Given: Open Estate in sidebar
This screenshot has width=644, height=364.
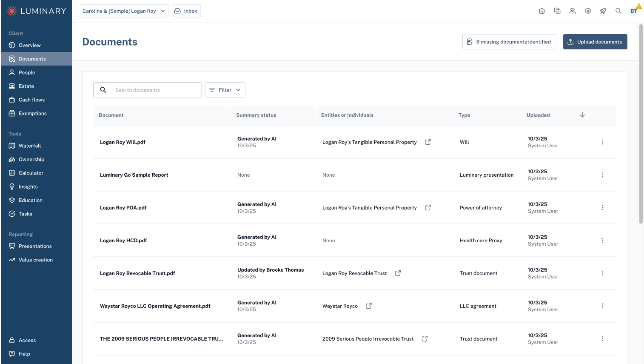Looking at the screenshot, I should pos(36,86).
